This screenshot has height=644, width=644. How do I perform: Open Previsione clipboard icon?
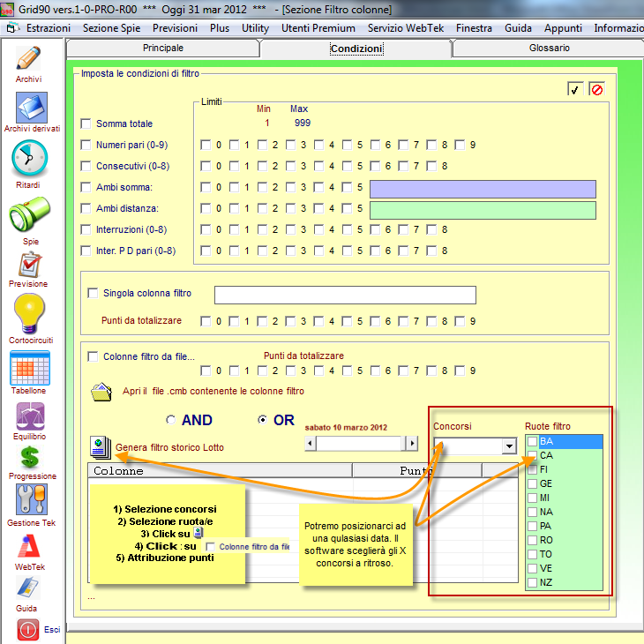pyautogui.click(x=30, y=265)
